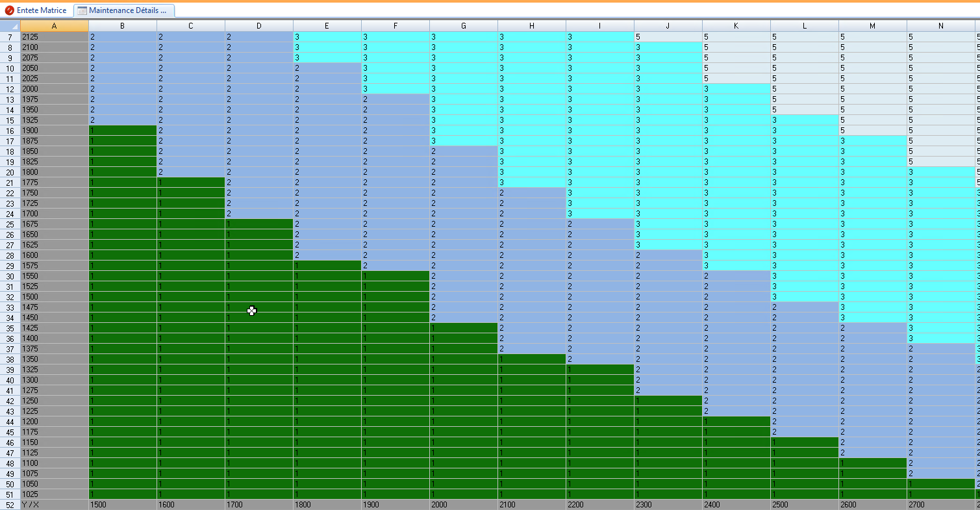Select the cell showing 2000 in bottom row
Image resolution: width=980 pixels, height=510 pixels.
[463, 505]
